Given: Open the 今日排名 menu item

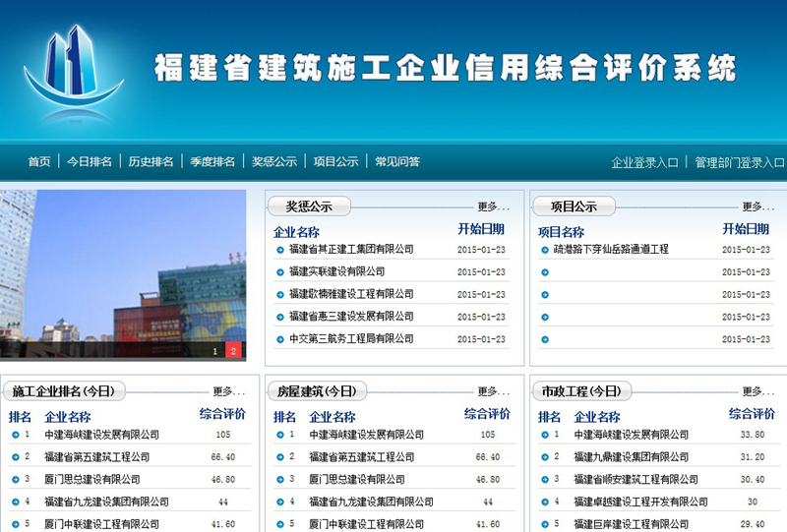Looking at the screenshot, I should (x=89, y=162).
